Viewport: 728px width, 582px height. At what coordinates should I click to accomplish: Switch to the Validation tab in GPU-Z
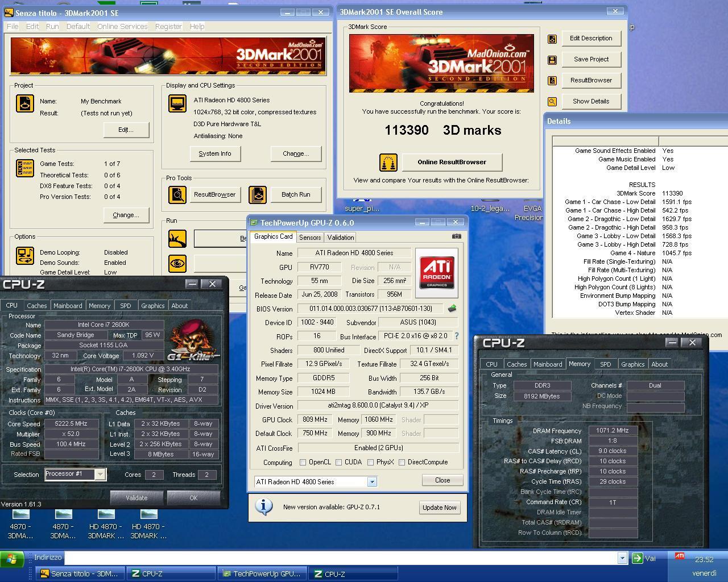341,238
